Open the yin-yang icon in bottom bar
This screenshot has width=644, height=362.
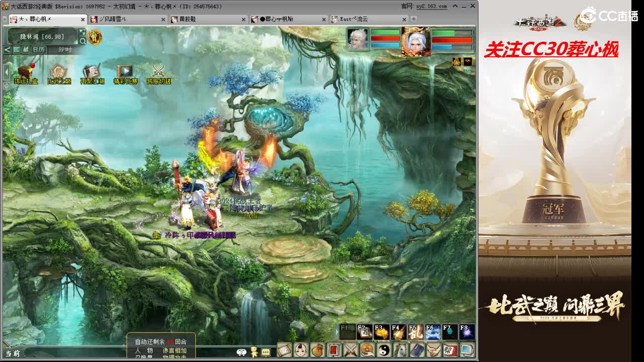click(x=384, y=349)
